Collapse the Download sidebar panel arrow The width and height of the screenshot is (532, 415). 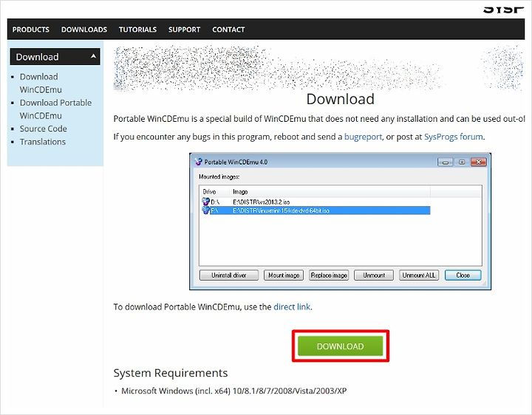(93, 57)
